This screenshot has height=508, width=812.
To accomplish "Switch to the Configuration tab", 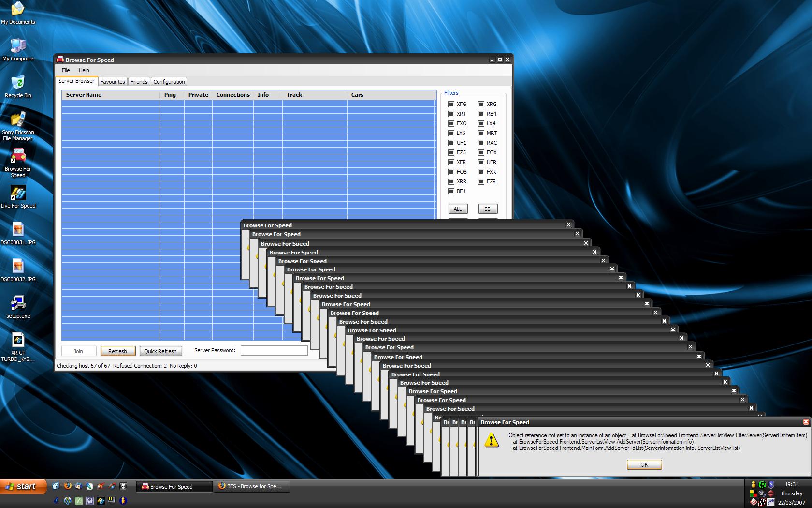I will coord(169,82).
